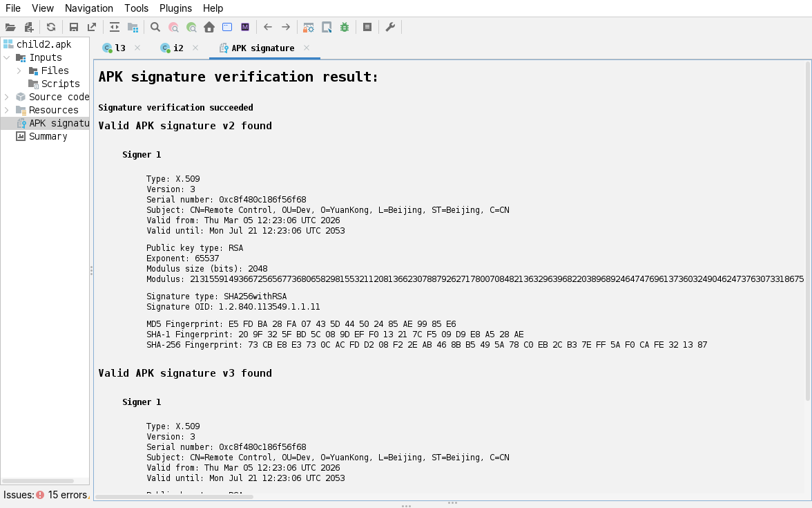
Task: Click 'Signature type: SHA256withRSA' line
Action: tap(217, 297)
